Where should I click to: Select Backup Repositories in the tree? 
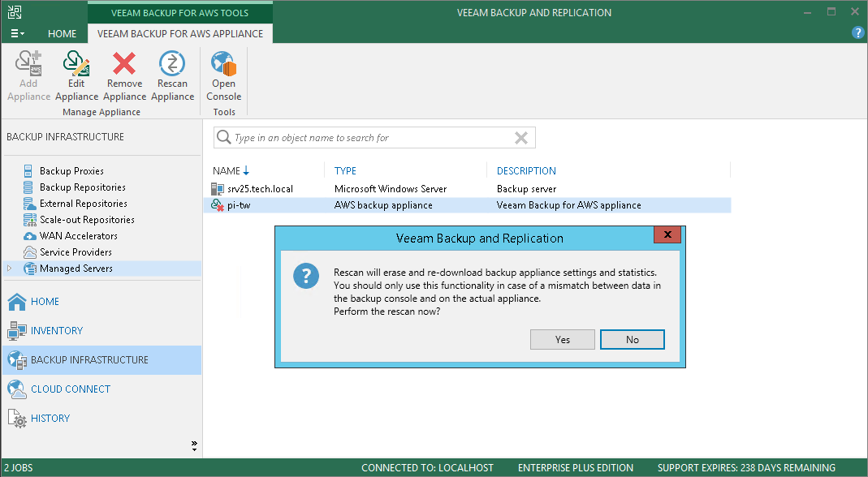pos(83,187)
